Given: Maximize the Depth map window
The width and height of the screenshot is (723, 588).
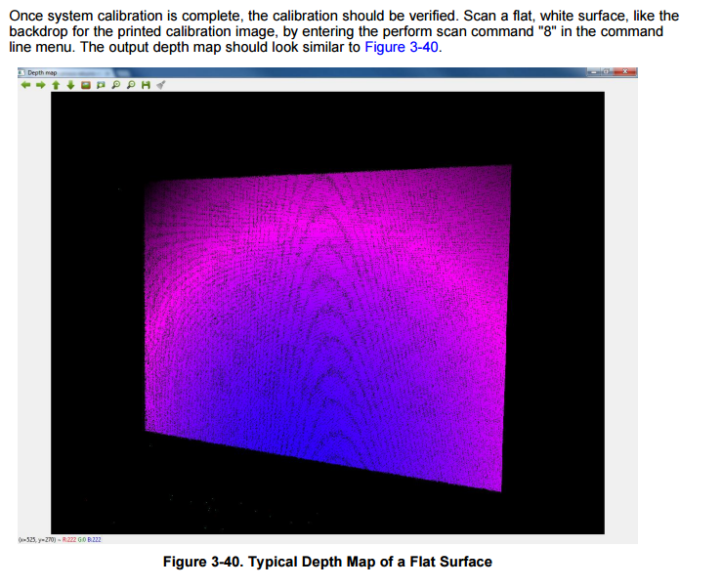Looking at the screenshot, I should (607, 72).
